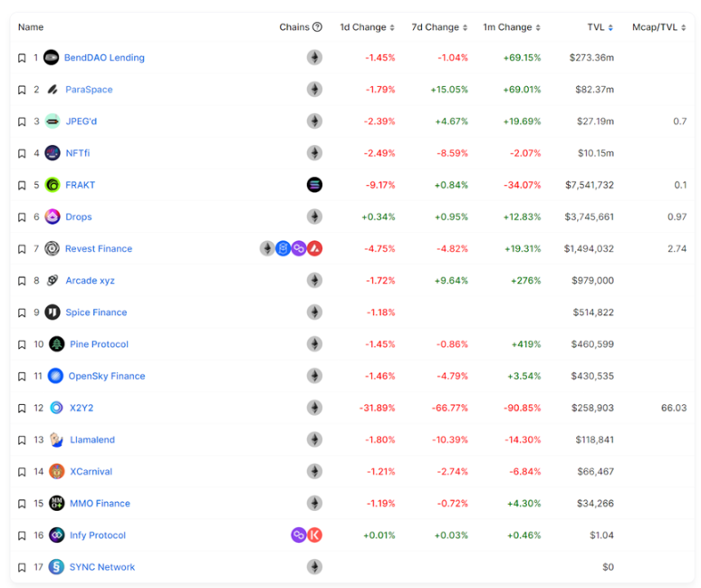
Task: Bookmark BendDAO Lending
Action: 22,58
